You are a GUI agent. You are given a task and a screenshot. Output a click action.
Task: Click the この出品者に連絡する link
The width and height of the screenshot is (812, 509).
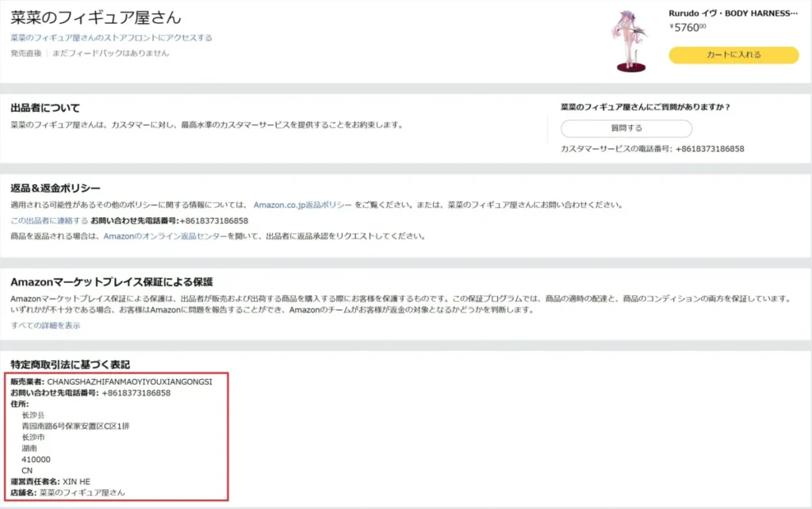click(x=48, y=220)
